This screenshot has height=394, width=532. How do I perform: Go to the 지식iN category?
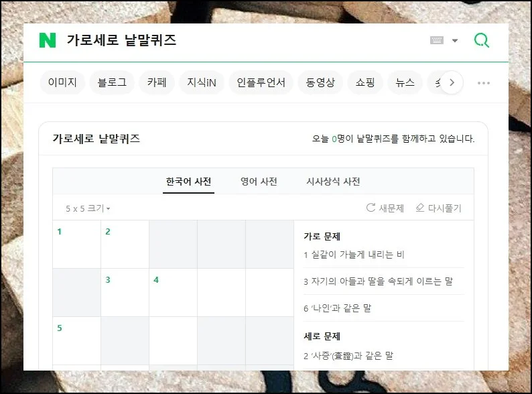202,83
